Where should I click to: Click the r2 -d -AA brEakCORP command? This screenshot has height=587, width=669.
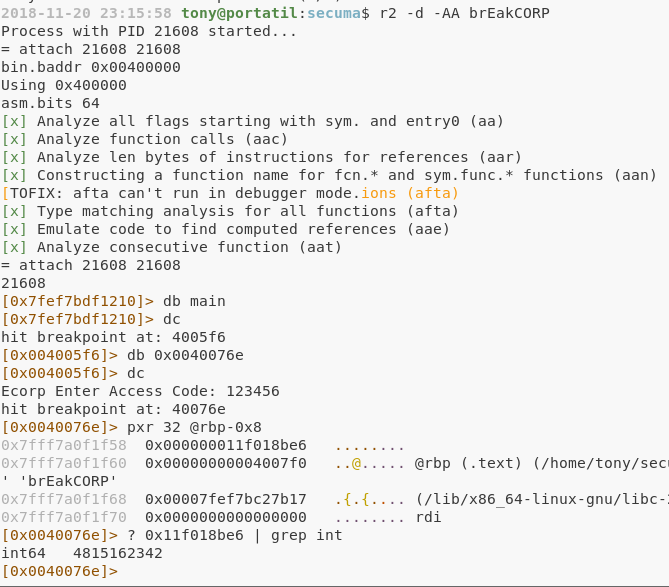click(464, 13)
